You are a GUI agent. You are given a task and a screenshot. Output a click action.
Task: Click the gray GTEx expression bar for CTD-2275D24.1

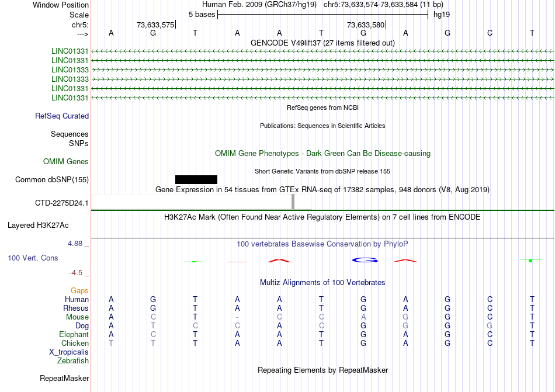tap(293, 202)
